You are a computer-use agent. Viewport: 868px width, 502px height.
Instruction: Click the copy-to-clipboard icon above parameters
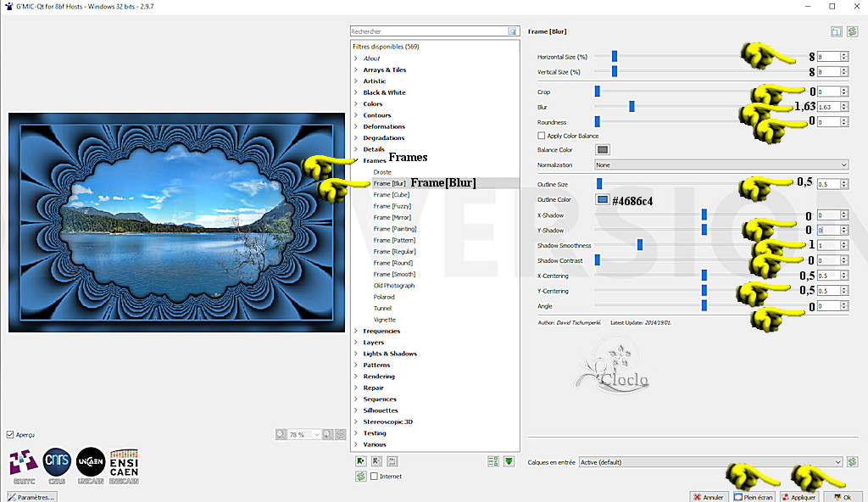pos(836,31)
